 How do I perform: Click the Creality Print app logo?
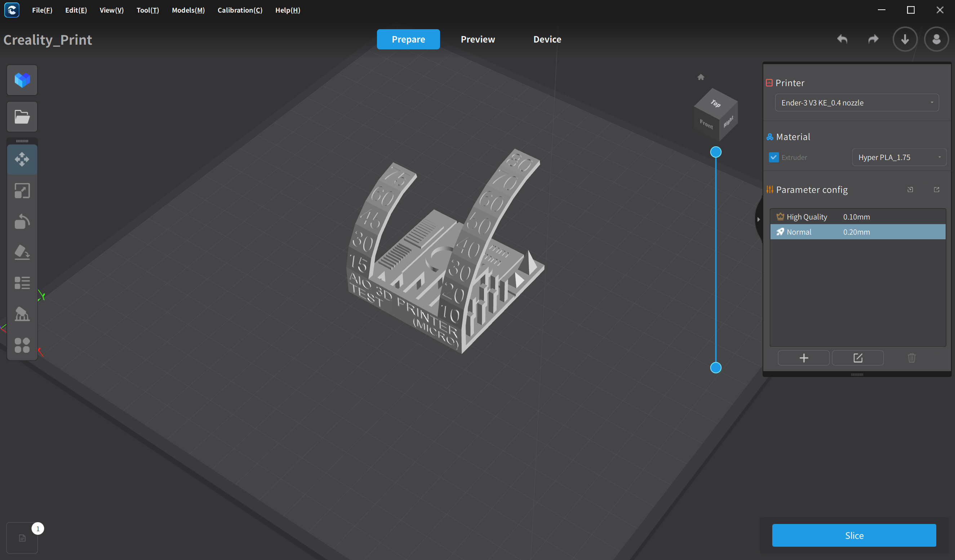point(12,10)
